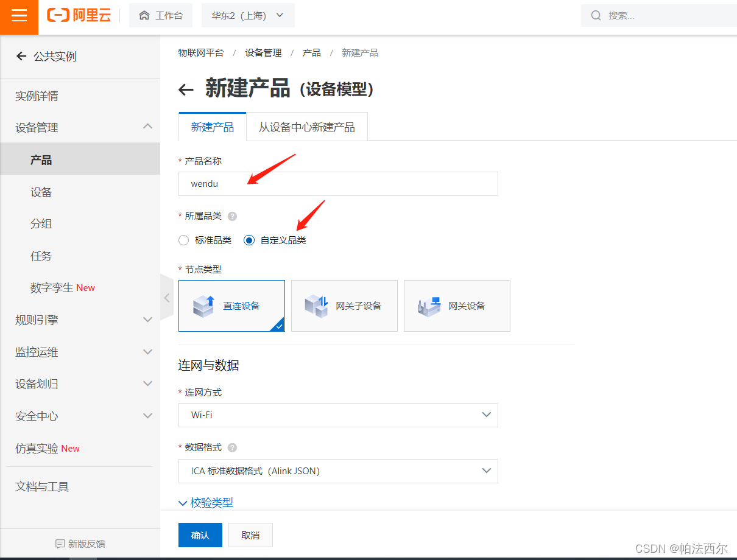
Task: Open 设备 in the sidebar menu
Action: pyautogui.click(x=41, y=192)
